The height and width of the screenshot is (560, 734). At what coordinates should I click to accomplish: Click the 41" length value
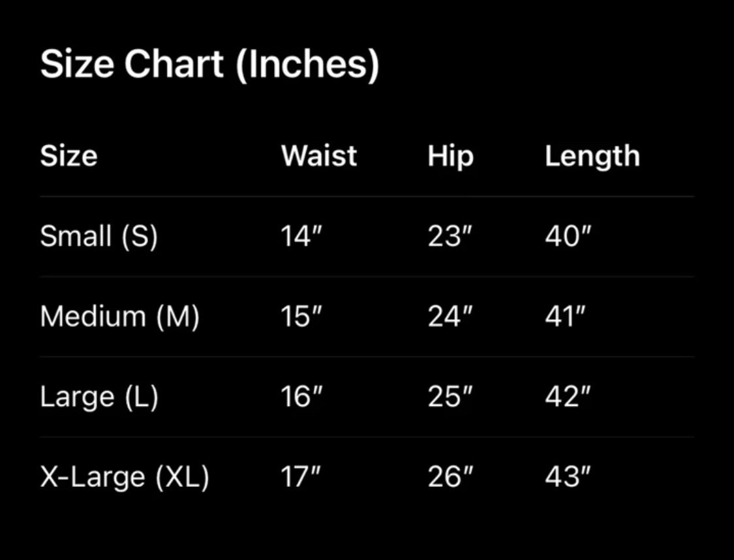(566, 317)
